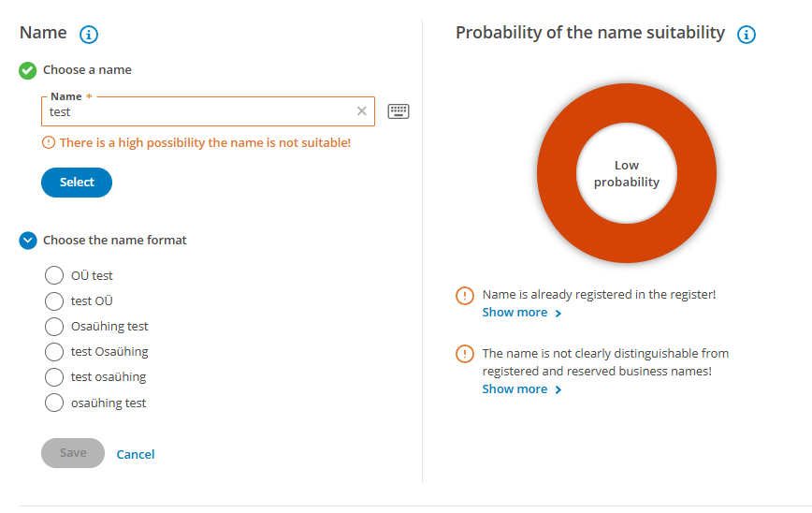This screenshot has height=513, width=812.
Task: Expand 'Show more' under not distinguishable warning
Action: pos(521,389)
